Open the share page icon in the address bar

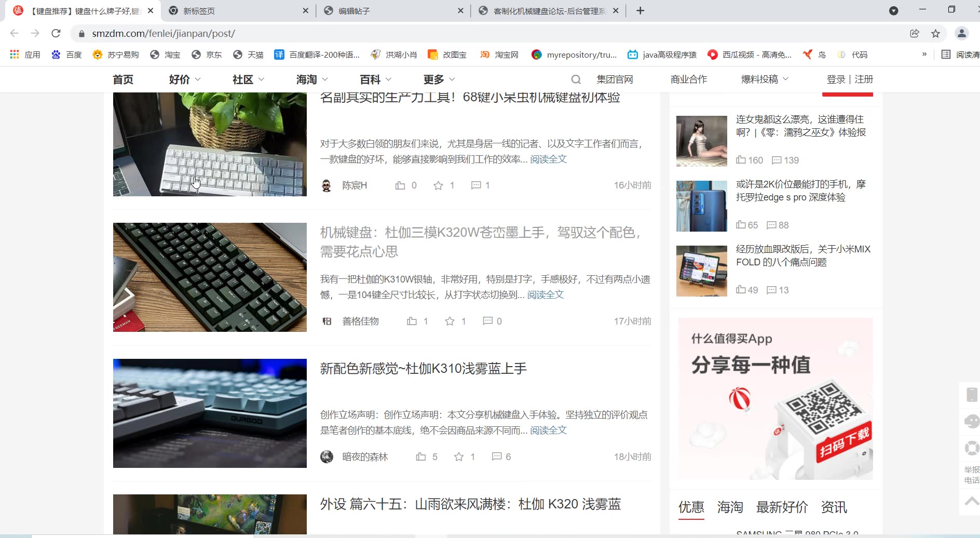click(915, 33)
